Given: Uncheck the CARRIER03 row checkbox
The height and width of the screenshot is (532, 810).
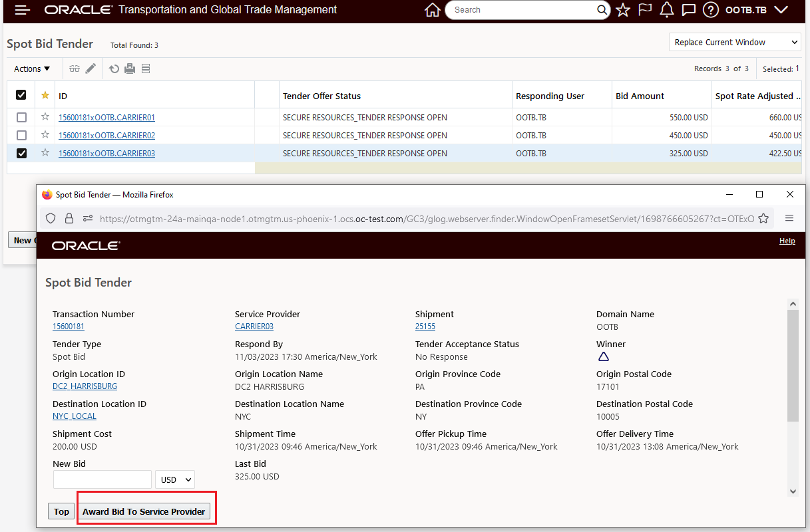Looking at the screenshot, I should (x=21, y=153).
